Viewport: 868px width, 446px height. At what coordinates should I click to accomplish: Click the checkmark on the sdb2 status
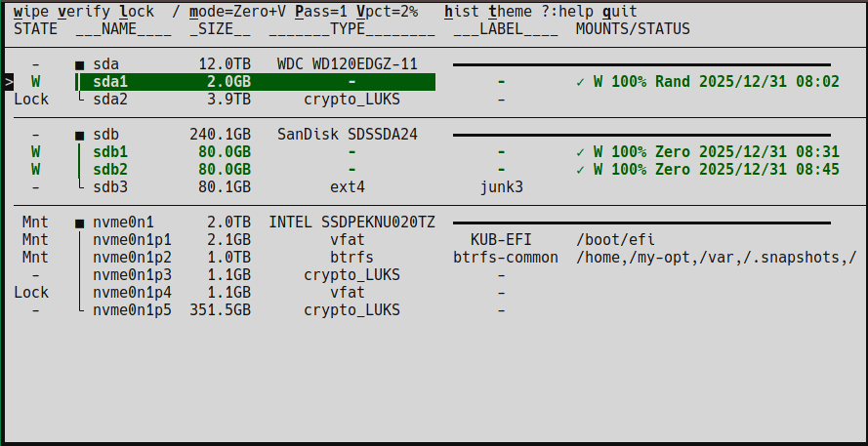click(x=581, y=170)
